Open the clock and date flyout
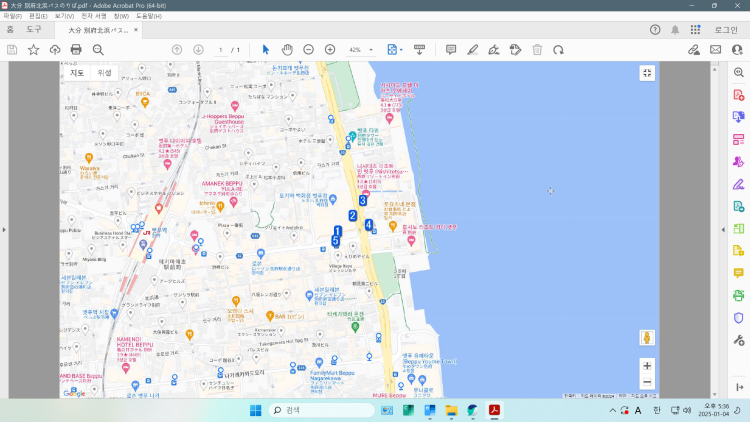750x422 pixels. point(714,410)
